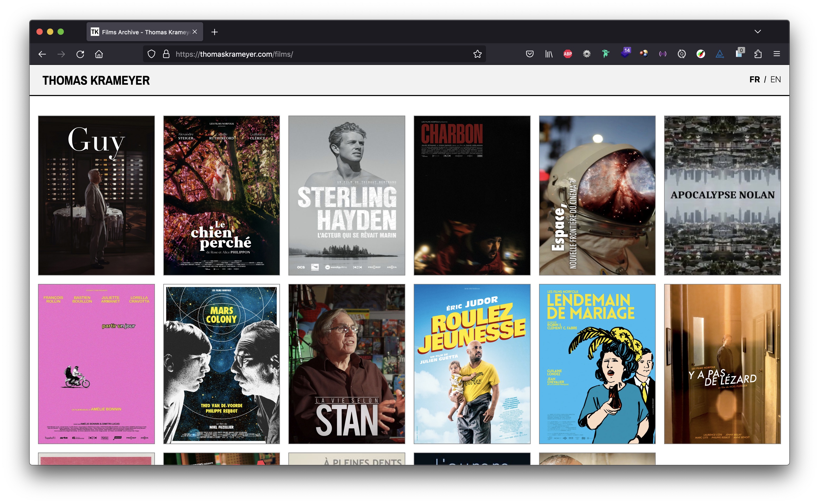Open Y a pas de lézard poster

(x=722, y=364)
